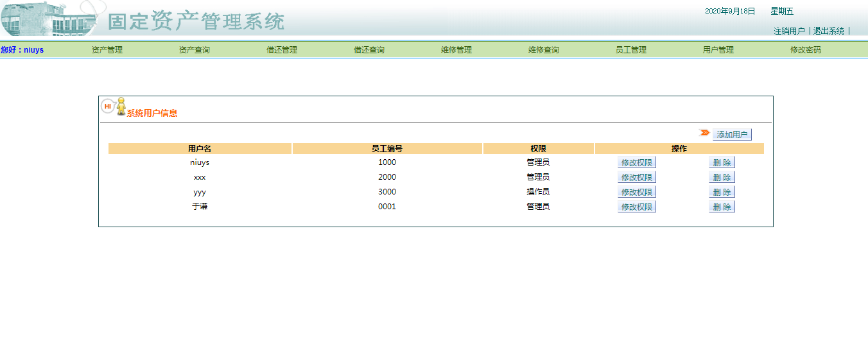Modify permissions for user niuys
This screenshot has height=362, width=868.
click(636, 162)
